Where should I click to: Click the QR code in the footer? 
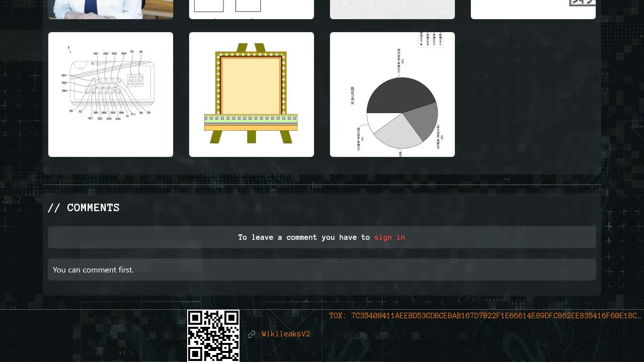click(x=213, y=335)
